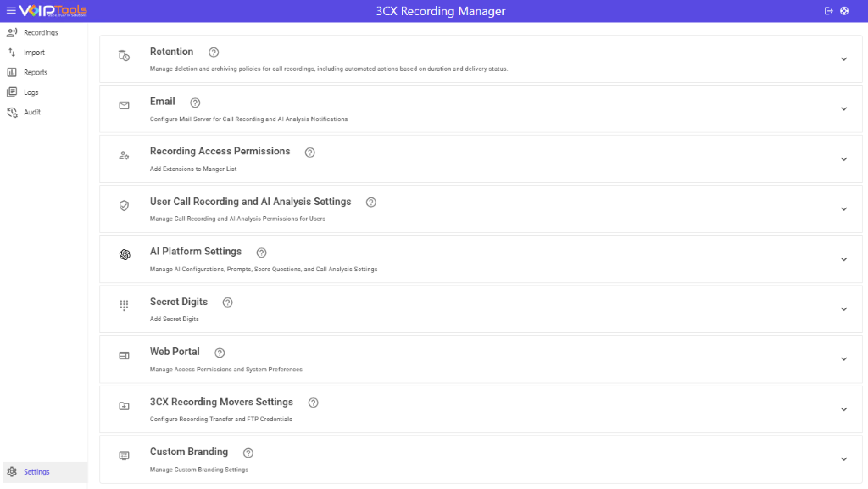Open the Import menu item
This screenshot has width=868, height=489.
click(x=34, y=53)
